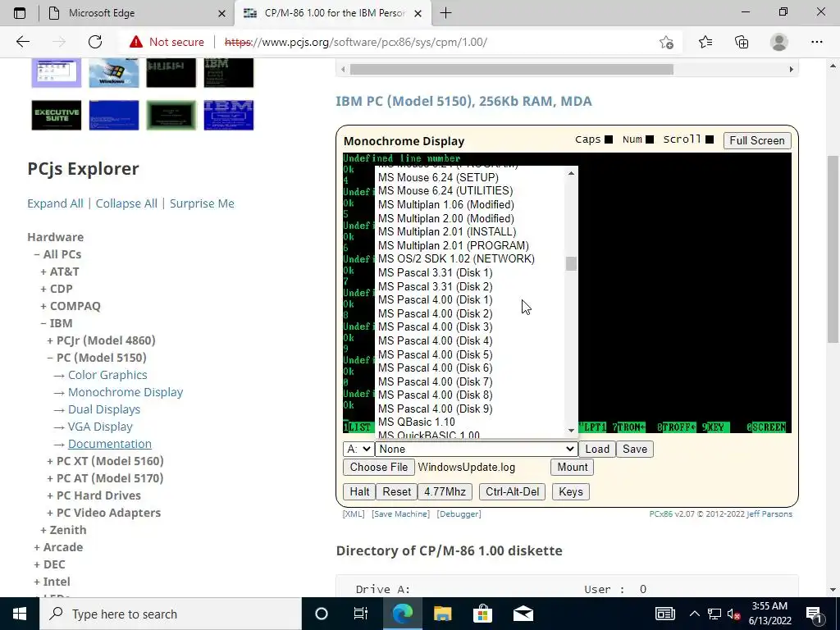Select MS Pascal 4.00 (Disk 9)
This screenshot has height=630, width=840.
pyautogui.click(x=435, y=409)
